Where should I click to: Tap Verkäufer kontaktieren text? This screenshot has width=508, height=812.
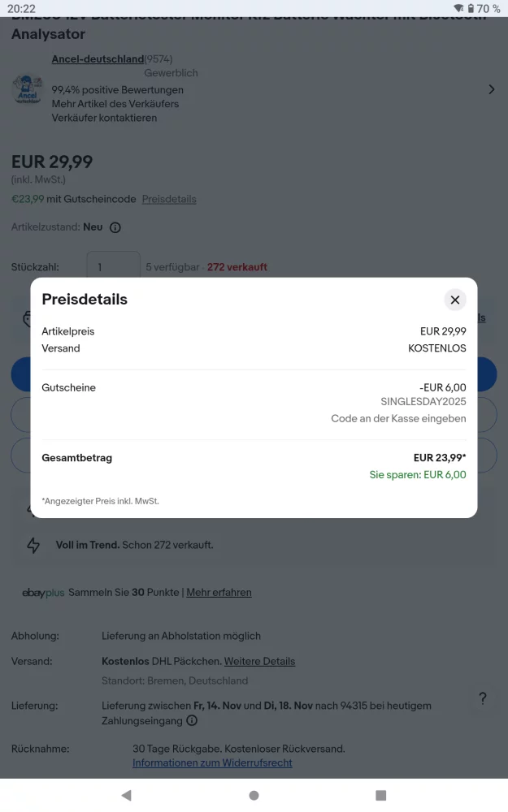click(104, 118)
